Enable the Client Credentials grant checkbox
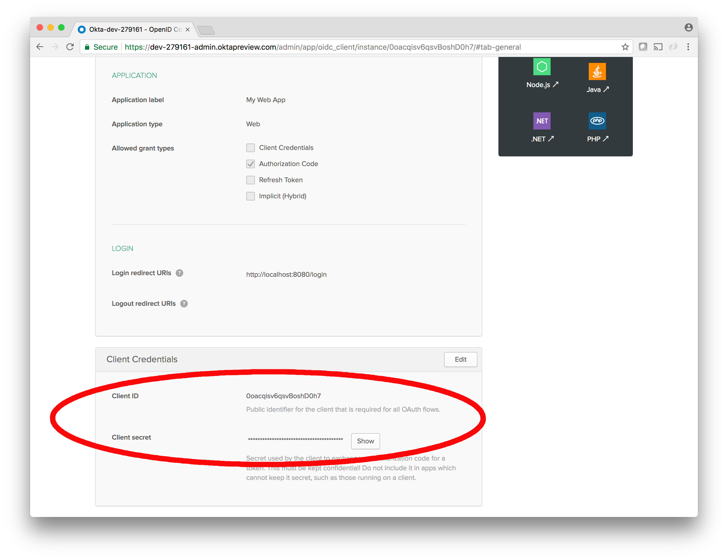 pyautogui.click(x=250, y=148)
